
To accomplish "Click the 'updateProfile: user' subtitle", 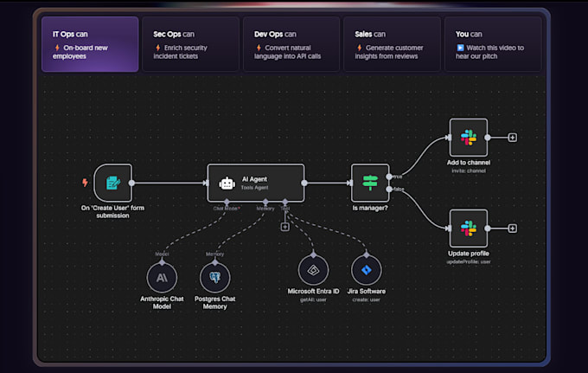I will point(469,261).
